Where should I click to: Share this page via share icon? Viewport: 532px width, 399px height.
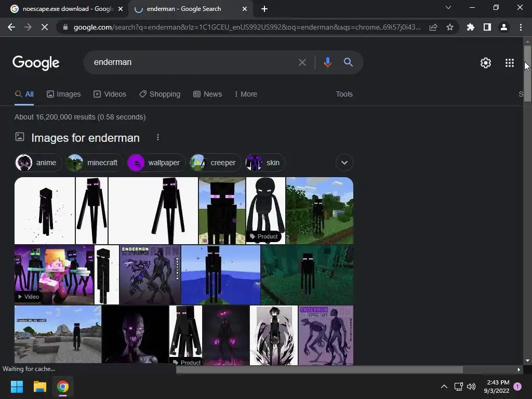[433, 27]
